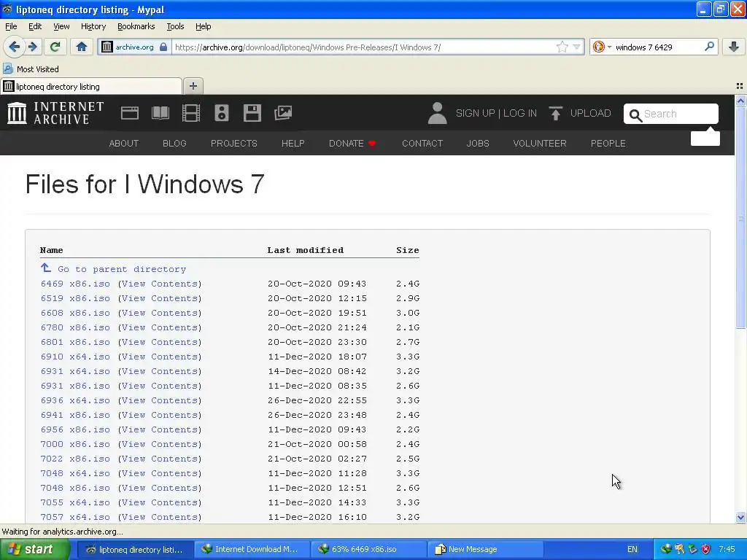
Task: Open the History menu
Action: click(93, 26)
